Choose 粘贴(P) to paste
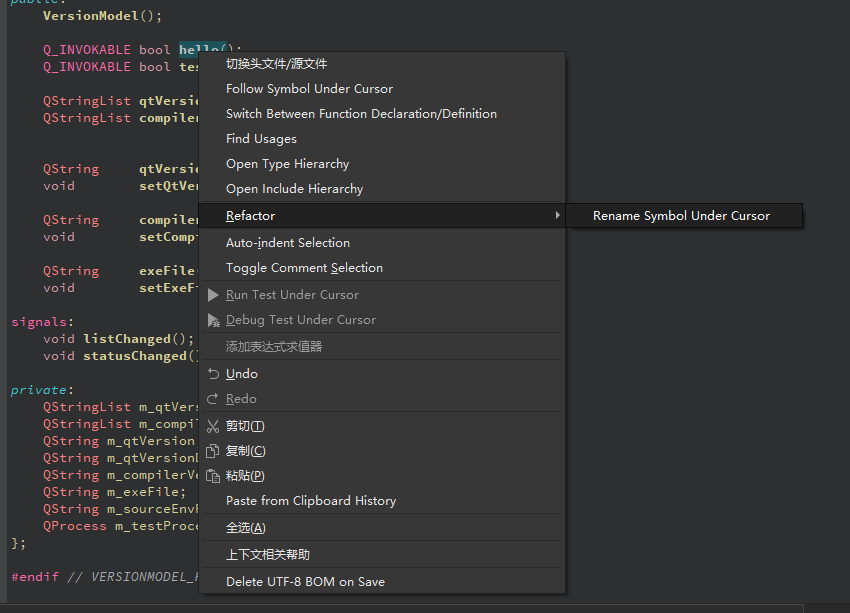Screen dimensions: 850x613 pyautogui.click(x=382, y=476)
